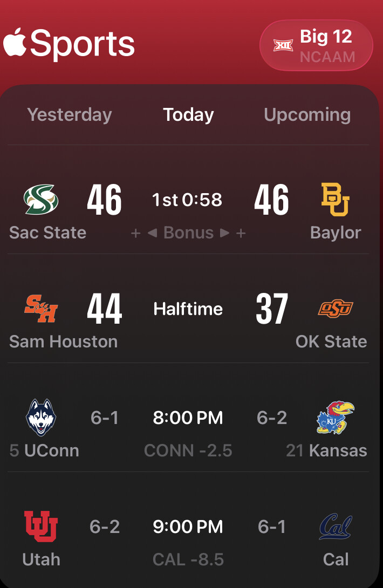This screenshot has height=588, width=383.
Task: Tap the Baylor BU logo
Action: click(335, 200)
